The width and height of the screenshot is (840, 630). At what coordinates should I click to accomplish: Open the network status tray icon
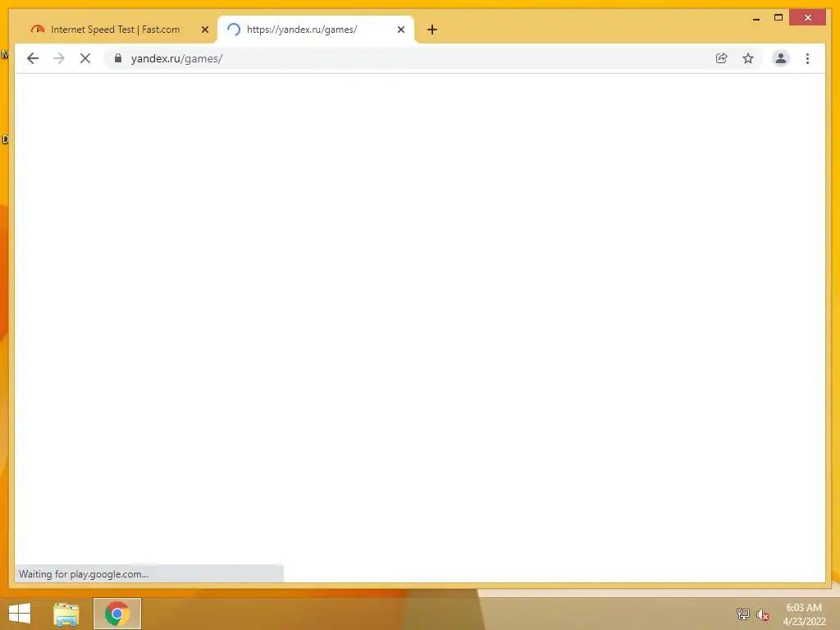pos(743,614)
